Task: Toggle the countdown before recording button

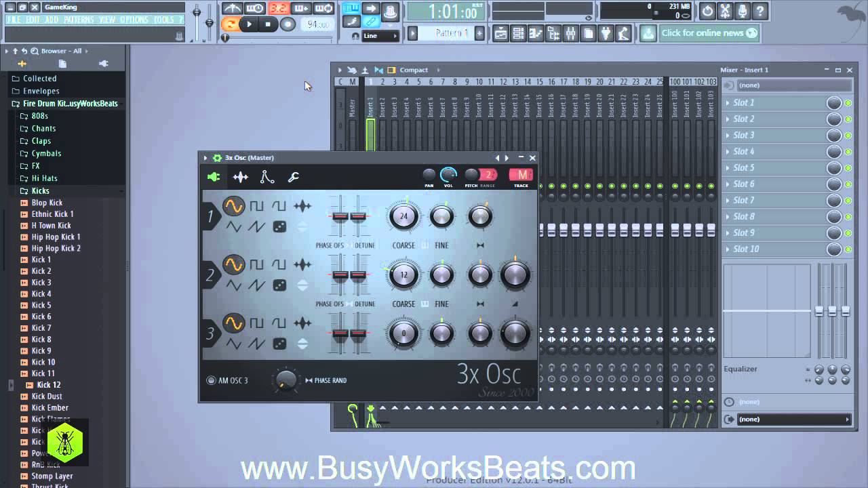Action: (278, 9)
